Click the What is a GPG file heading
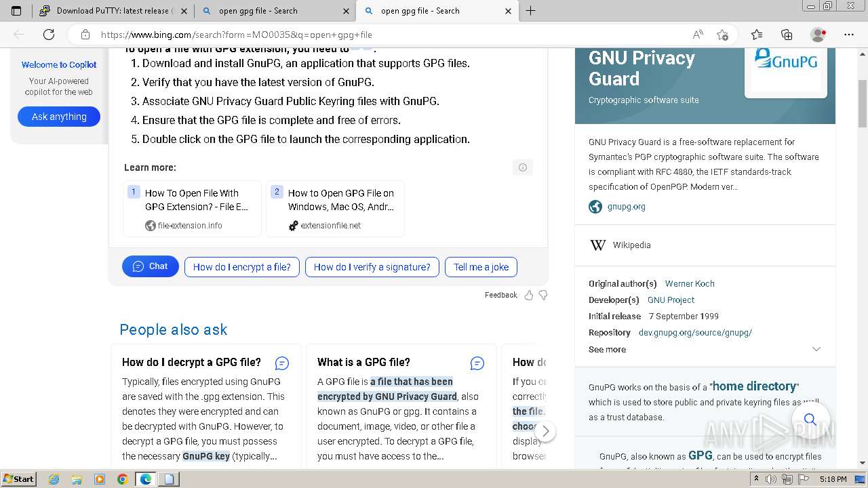Image resolution: width=868 pixels, height=488 pixels. (363, 362)
